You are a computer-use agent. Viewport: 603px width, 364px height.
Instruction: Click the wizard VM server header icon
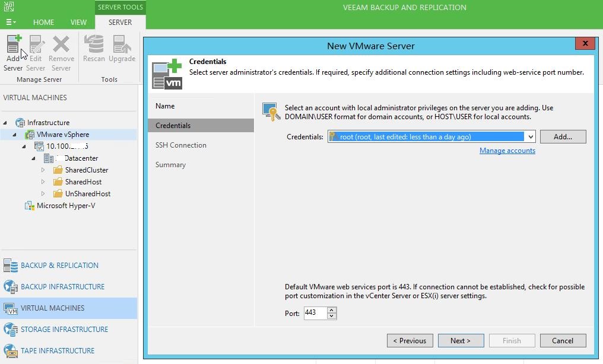click(167, 74)
